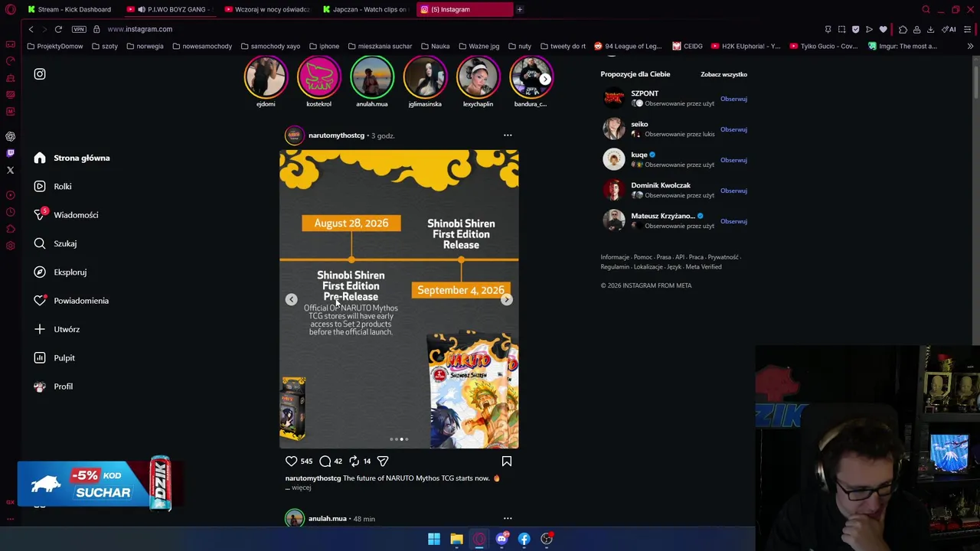Open more options for the anulah.mua post
980x551 pixels.
[x=508, y=519]
